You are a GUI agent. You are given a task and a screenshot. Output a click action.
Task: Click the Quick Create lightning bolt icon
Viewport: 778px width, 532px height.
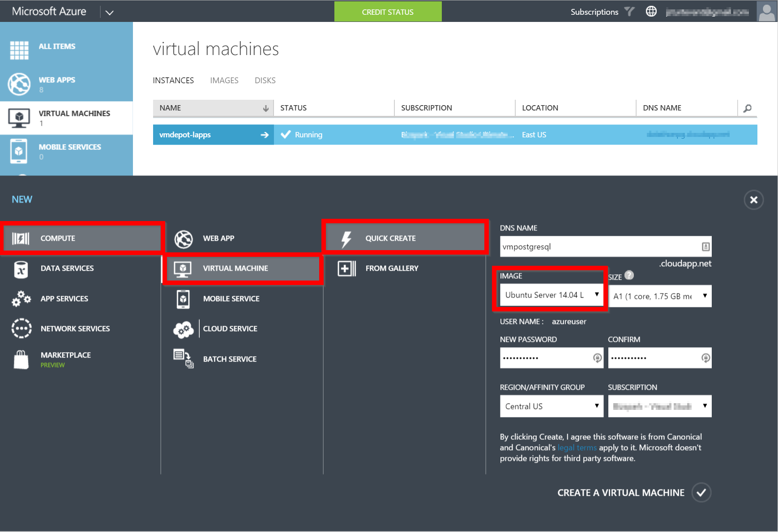346,239
